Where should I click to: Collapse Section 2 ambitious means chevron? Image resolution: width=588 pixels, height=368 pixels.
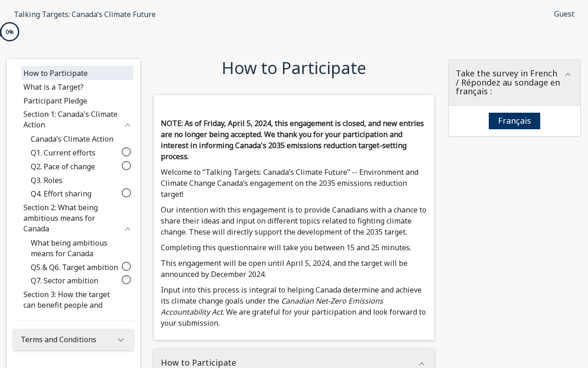tap(128, 229)
